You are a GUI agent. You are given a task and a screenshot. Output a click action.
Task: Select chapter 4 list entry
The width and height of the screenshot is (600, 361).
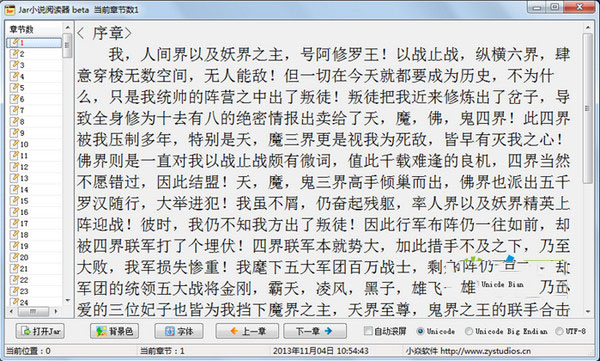(34, 77)
